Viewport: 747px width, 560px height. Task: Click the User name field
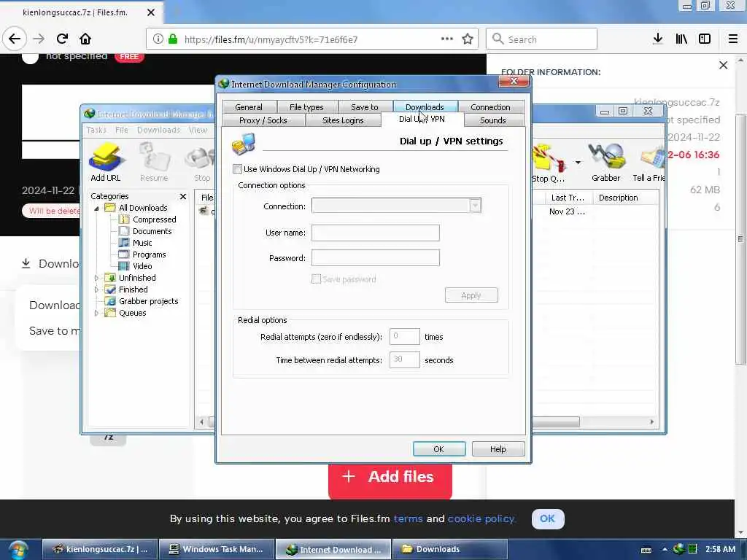point(376,233)
